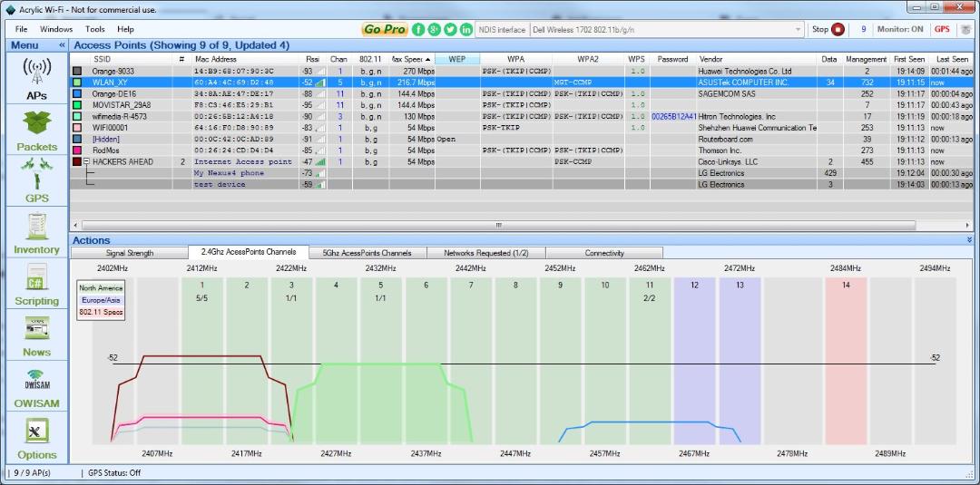
Task: Click the LinkedIn share icon
Action: point(466,29)
